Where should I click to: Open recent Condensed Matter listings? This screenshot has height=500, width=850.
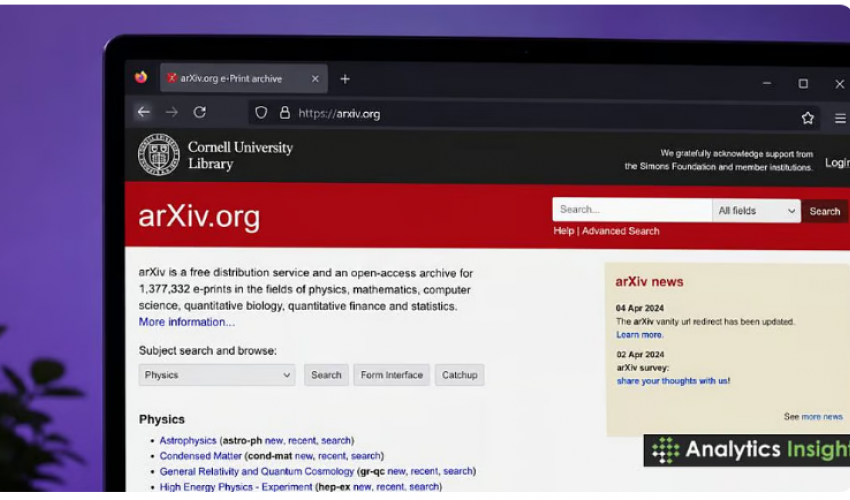coord(332,456)
